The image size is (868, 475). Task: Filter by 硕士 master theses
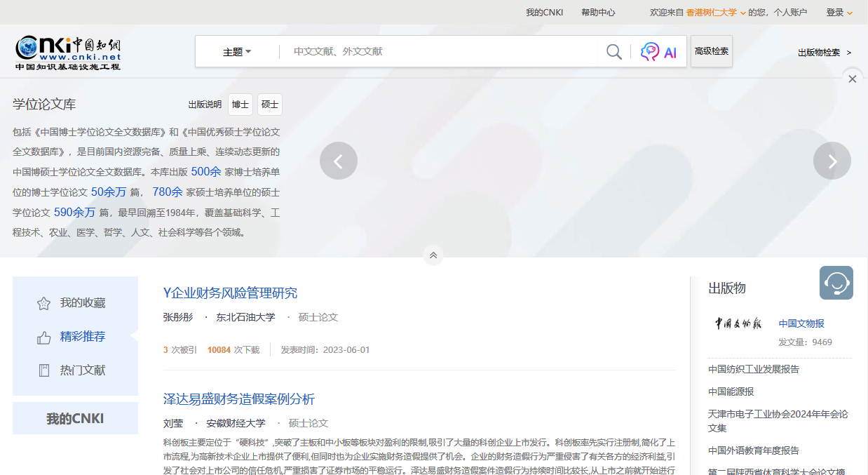tap(269, 105)
